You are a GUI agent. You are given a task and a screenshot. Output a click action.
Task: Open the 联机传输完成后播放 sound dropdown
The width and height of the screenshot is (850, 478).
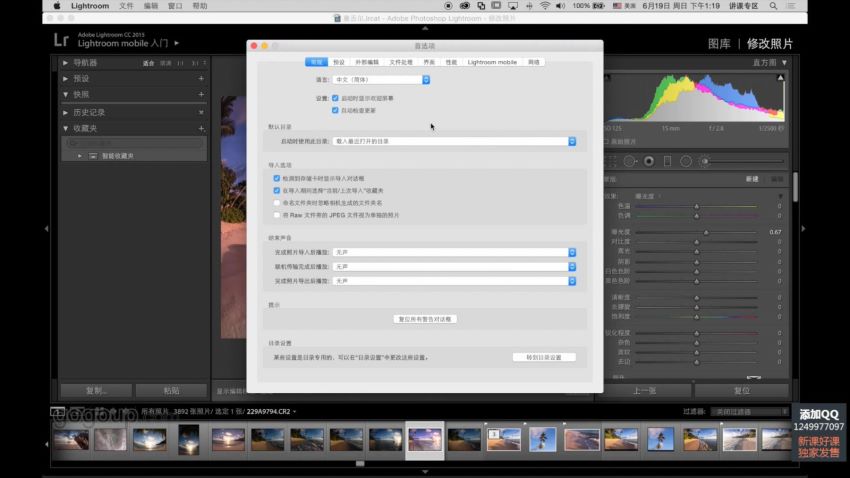click(x=454, y=267)
